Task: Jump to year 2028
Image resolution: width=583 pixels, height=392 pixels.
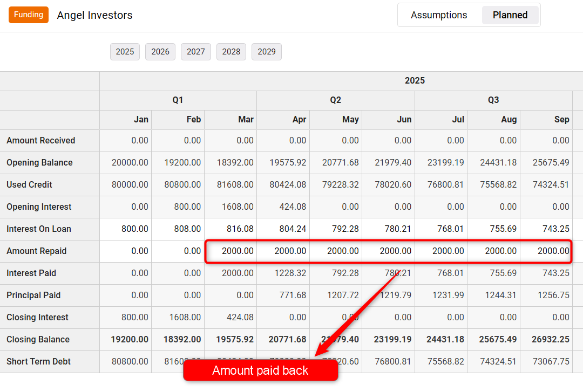Action: (231, 52)
